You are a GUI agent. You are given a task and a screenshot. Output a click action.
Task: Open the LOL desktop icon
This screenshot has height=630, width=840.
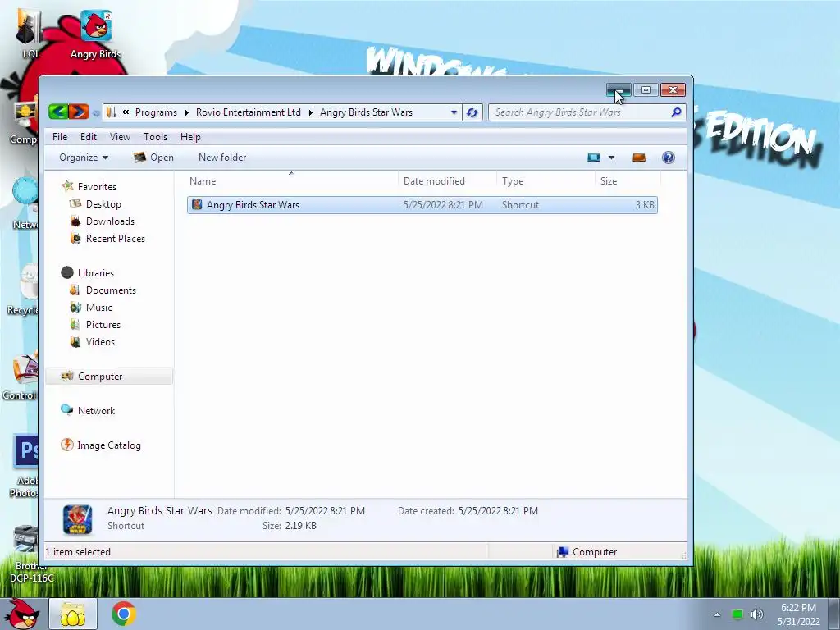30,34
